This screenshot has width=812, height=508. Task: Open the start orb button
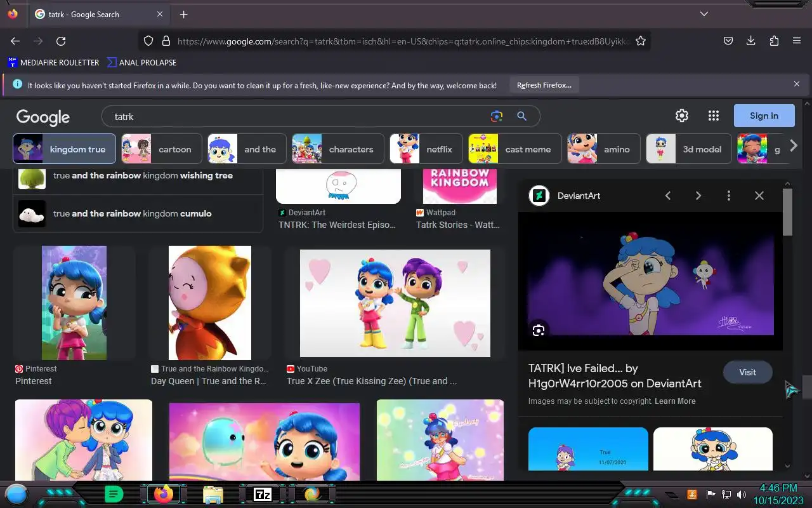click(x=16, y=493)
